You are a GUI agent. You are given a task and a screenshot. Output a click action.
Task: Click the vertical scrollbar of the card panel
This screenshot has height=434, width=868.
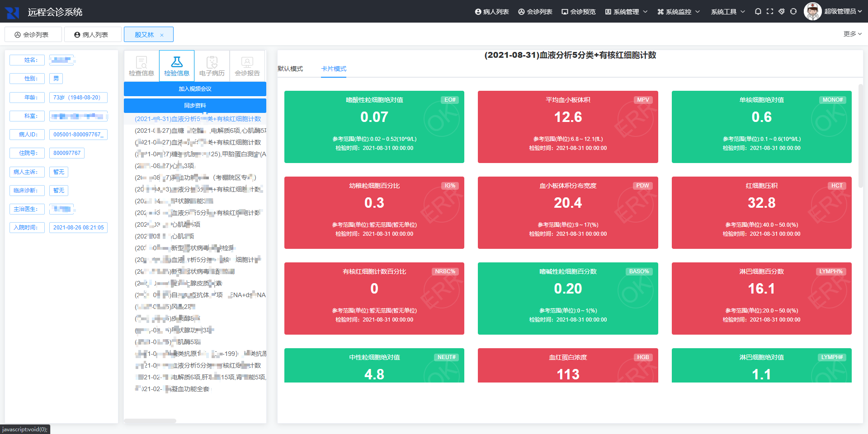[x=860, y=135]
